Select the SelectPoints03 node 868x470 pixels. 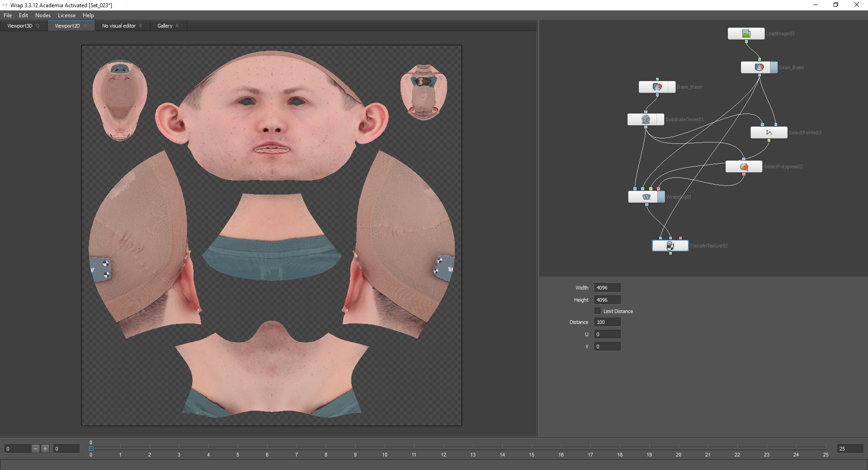point(769,133)
